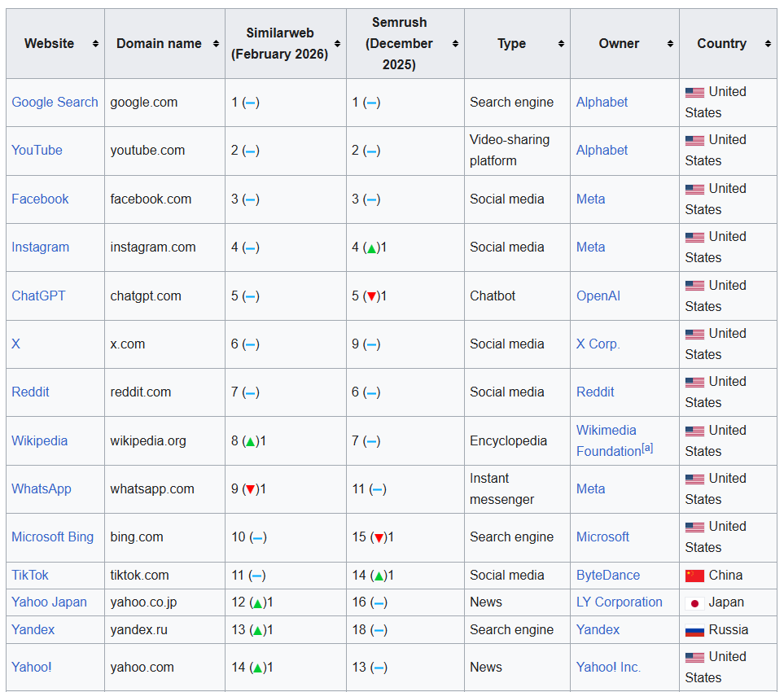Click the China flag next to TikTok
The image size is (784, 692).
694,575
